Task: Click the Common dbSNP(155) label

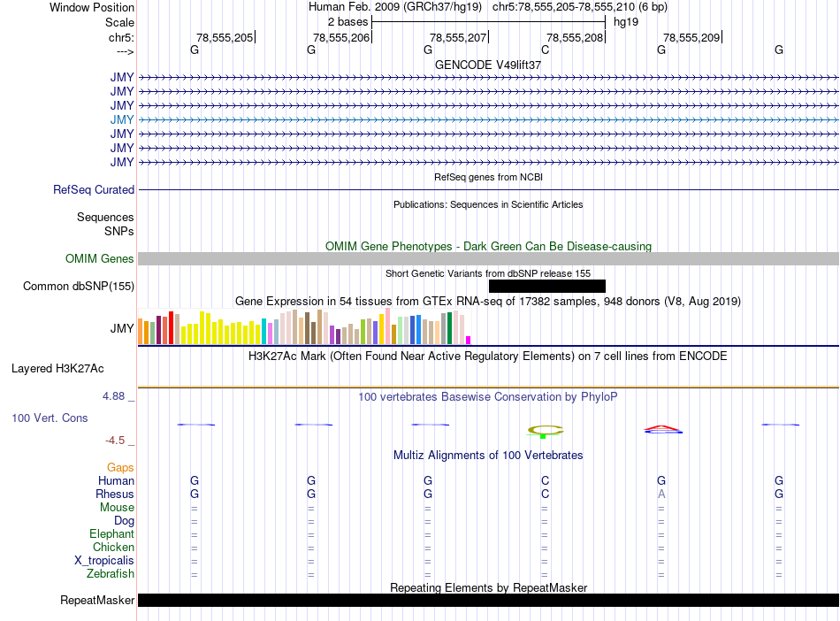Action: pos(78,286)
